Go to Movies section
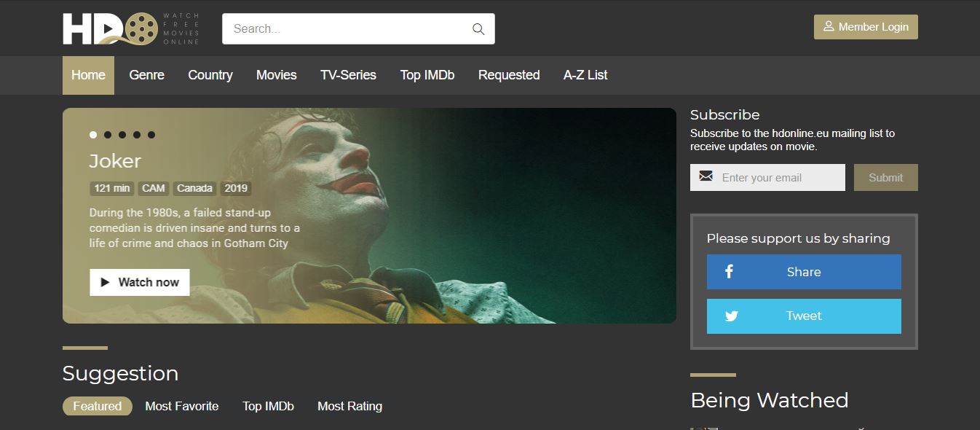Viewport: 980px width, 430px height. tap(277, 75)
